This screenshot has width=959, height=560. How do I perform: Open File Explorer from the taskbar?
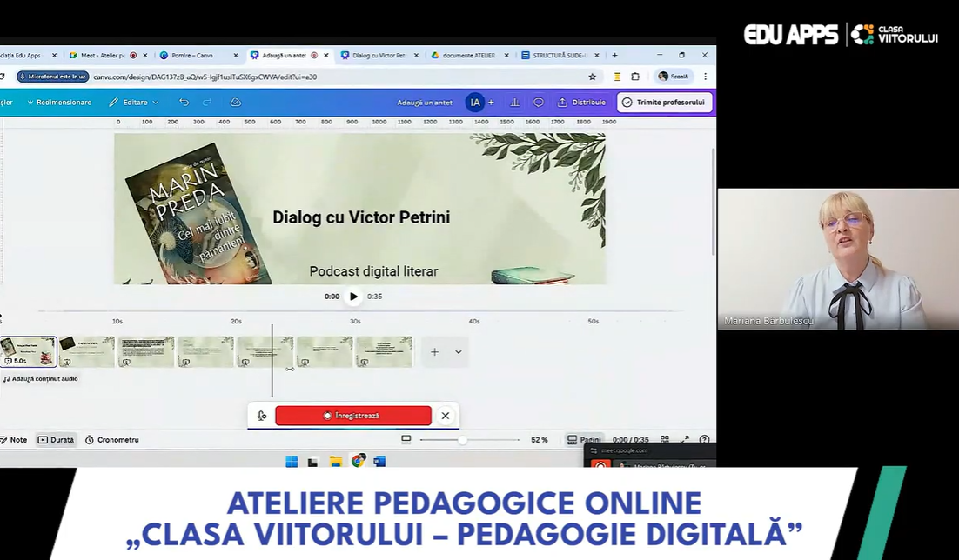[x=336, y=461]
